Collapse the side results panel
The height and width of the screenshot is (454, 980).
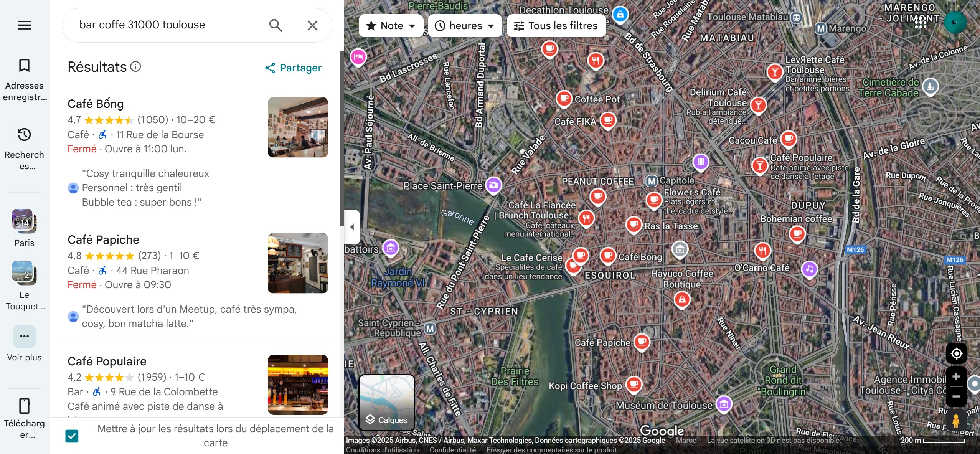click(352, 227)
